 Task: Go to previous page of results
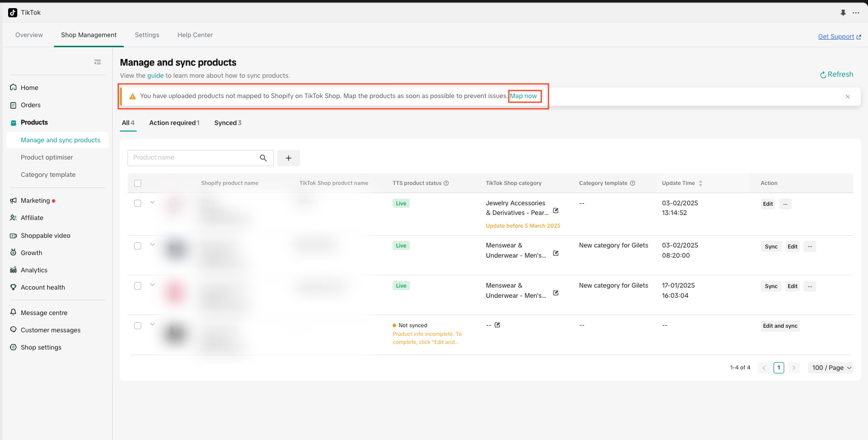click(764, 368)
